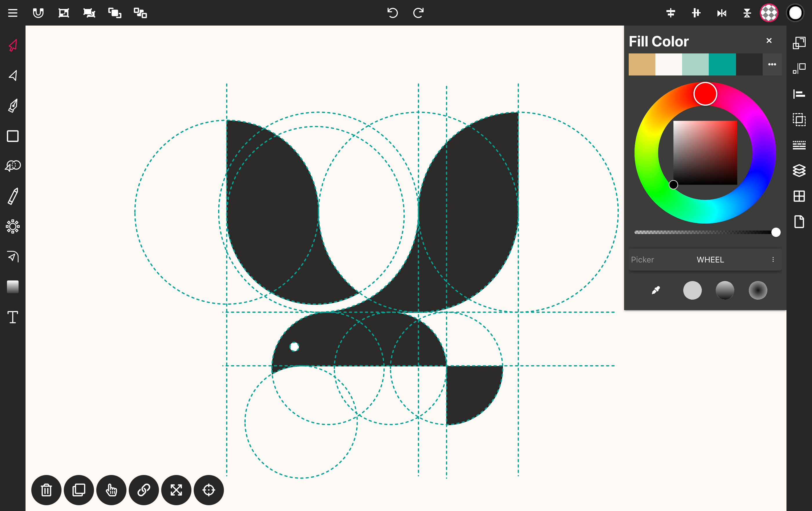The image size is (812, 511).
Task: Choose the Rectangle shape tool
Action: pos(13,136)
